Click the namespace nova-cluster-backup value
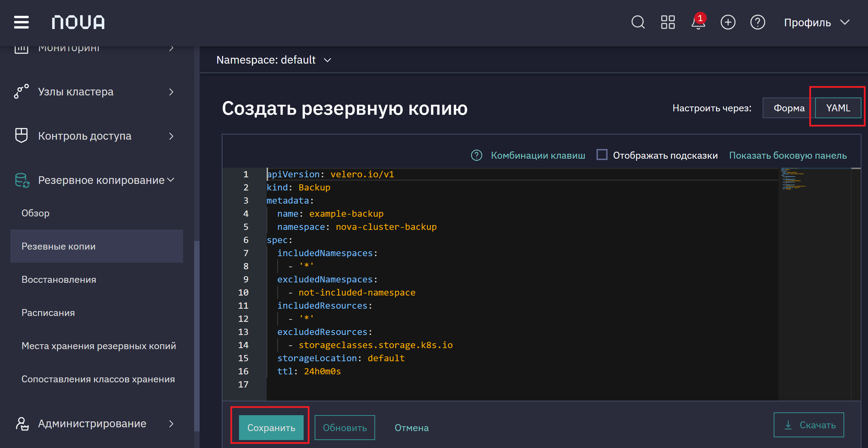 pos(386,227)
